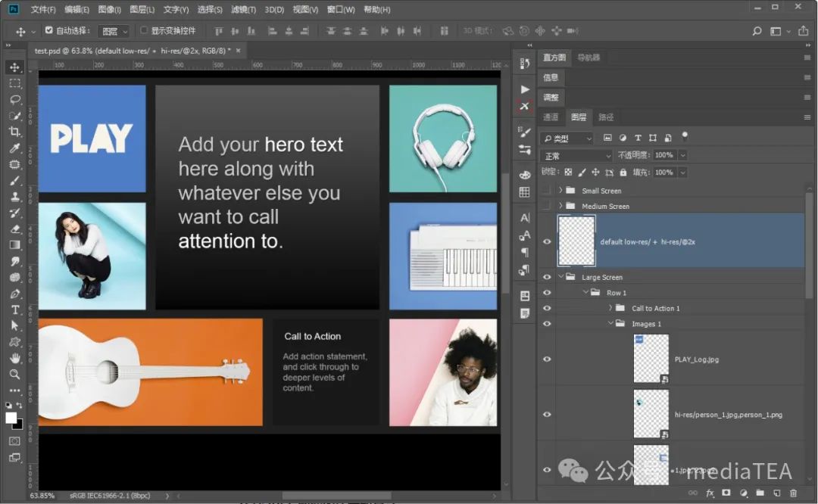Create a new group with folder icon
Screen dimensions: 818x504
(760, 493)
